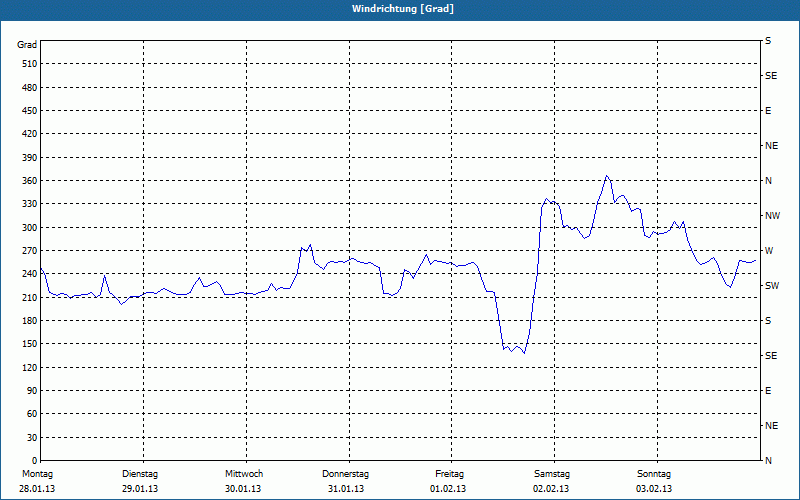Click the date 03.02.13
The image size is (800, 500).
[654, 489]
